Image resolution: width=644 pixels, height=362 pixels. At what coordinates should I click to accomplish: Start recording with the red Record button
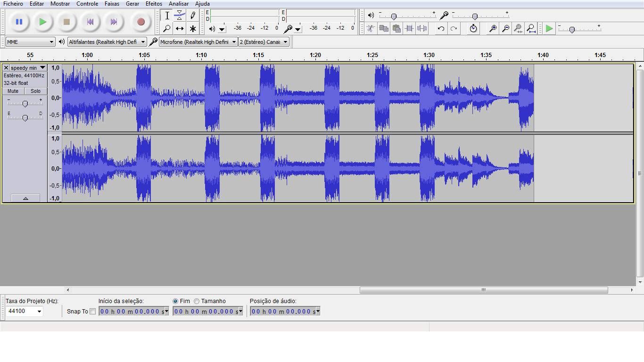[140, 22]
